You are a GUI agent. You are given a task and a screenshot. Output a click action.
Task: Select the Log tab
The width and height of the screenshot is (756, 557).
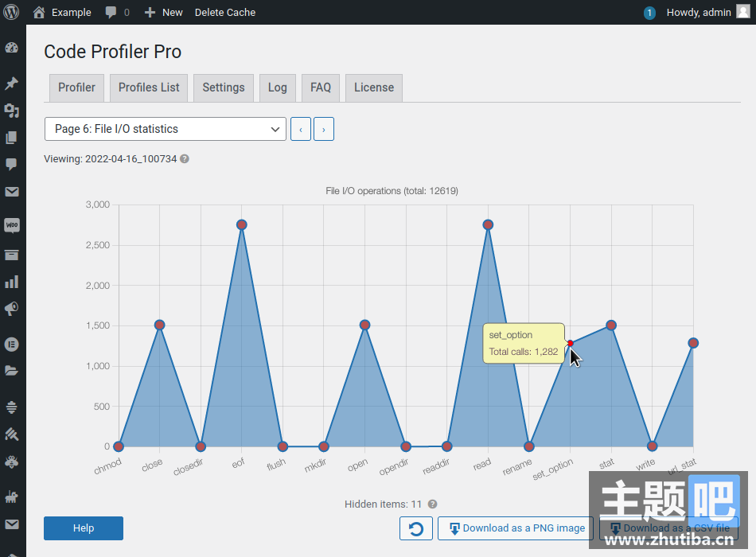[x=278, y=88]
